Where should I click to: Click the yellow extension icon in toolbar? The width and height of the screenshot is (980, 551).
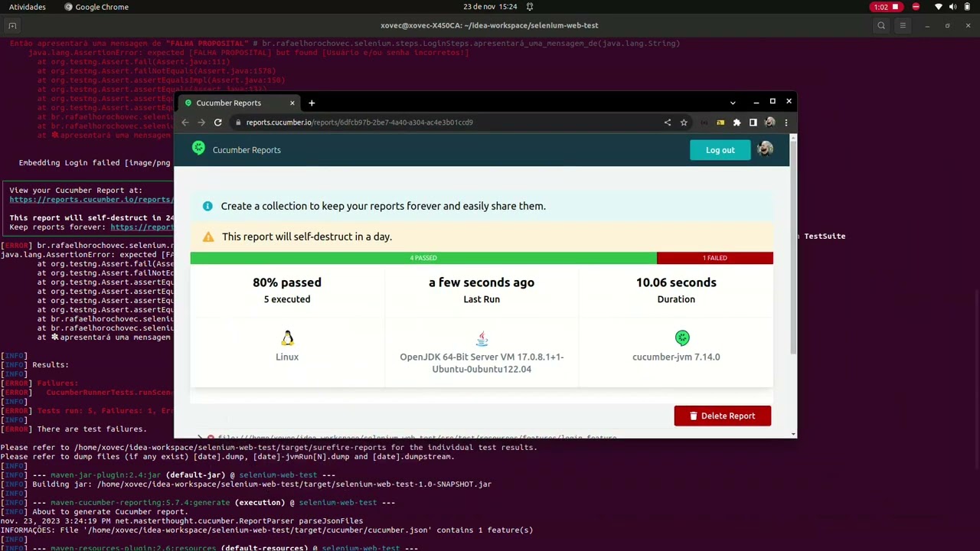click(720, 122)
